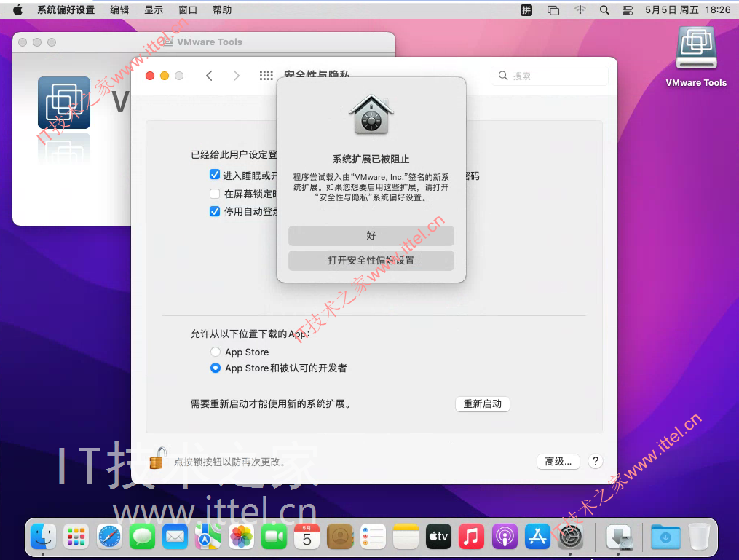Focus the 搜索 search field

550,76
